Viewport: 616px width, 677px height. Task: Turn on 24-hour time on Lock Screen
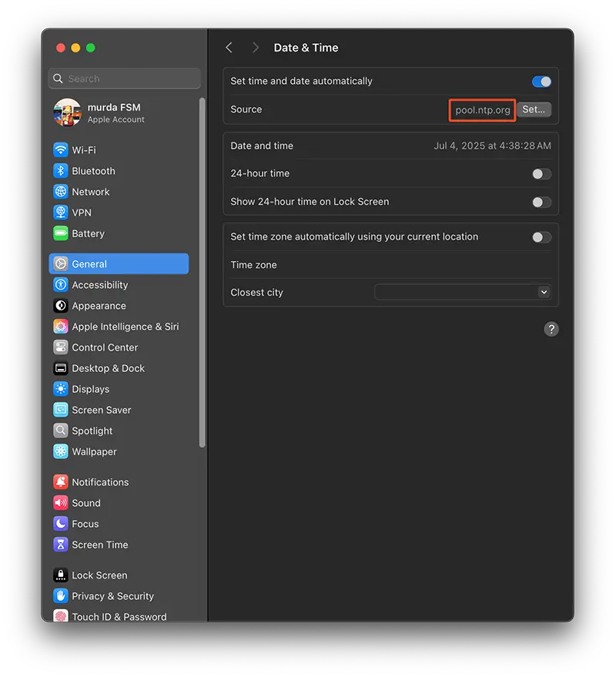(x=541, y=202)
